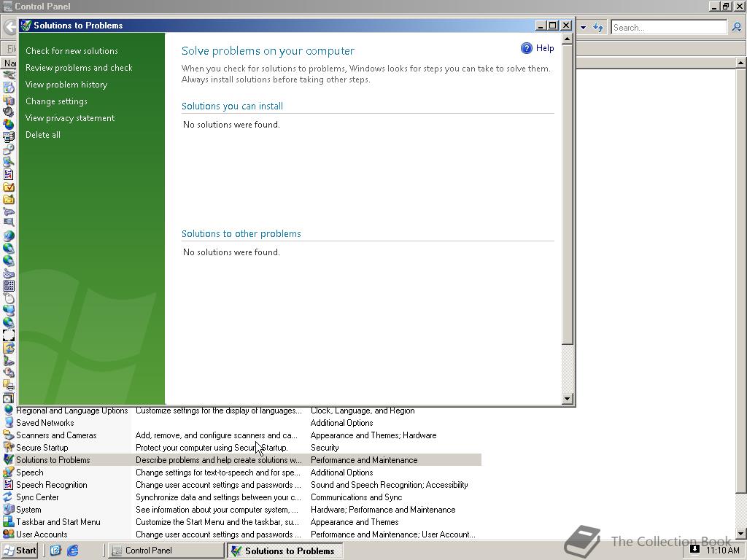The width and height of the screenshot is (747, 560).
Task: Select the Saved Networks item name
Action: pyautogui.click(x=44, y=422)
